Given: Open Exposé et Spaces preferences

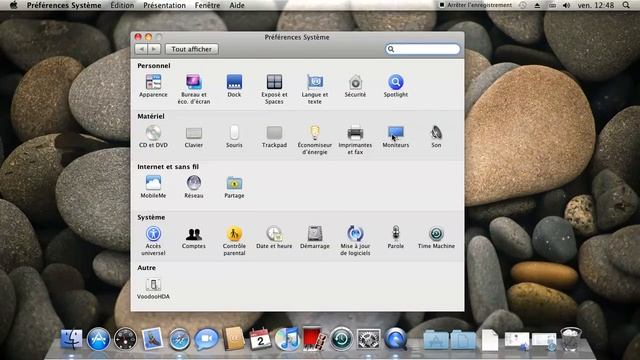Looking at the screenshot, I should click(x=274, y=89).
